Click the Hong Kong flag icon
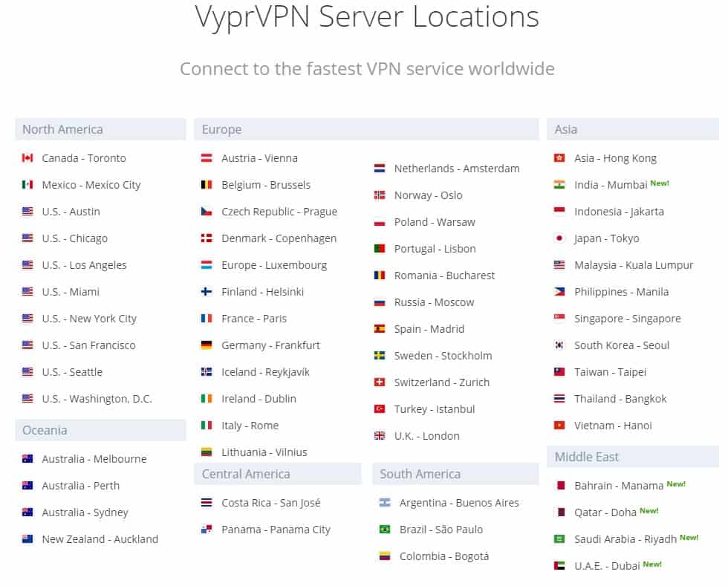 [x=559, y=158]
